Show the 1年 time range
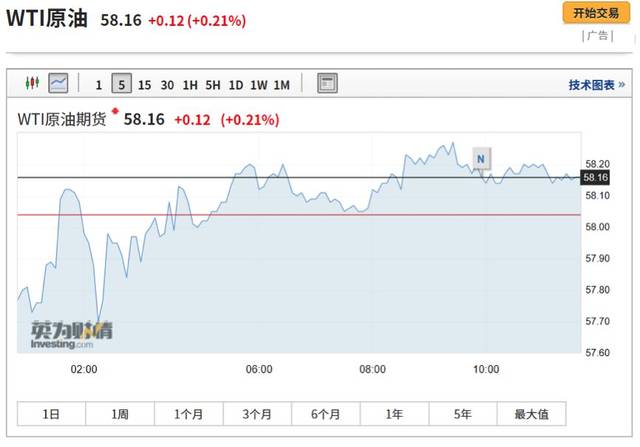The image size is (640, 447). click(395, 414)
